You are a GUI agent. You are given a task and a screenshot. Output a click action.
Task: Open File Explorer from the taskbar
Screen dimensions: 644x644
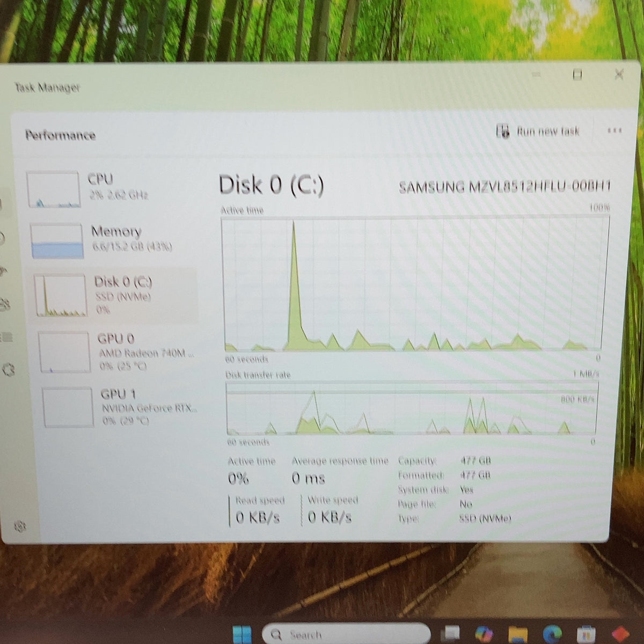(x=517, y=634)
